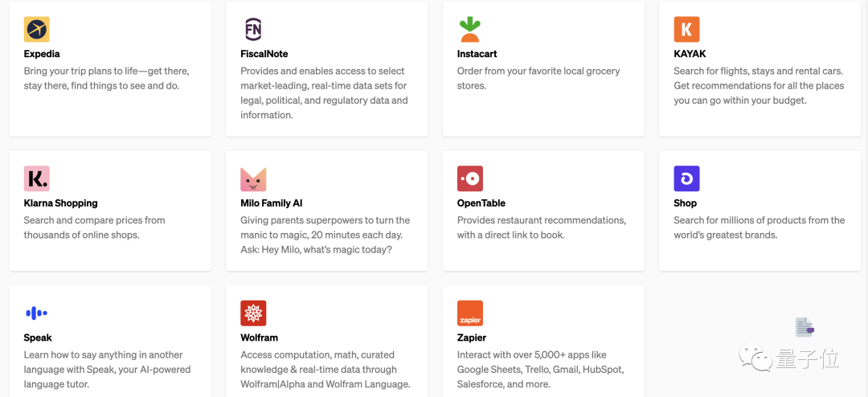Click the FiscalNote FN logo icon
Viewport: 868px width, 397px height.
click(253, 30)
